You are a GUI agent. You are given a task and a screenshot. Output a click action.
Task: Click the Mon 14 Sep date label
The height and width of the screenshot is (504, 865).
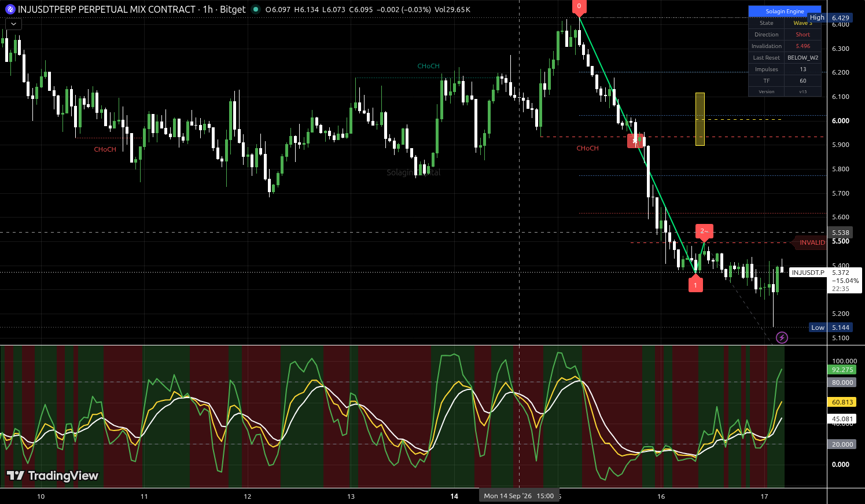(519, 496)
